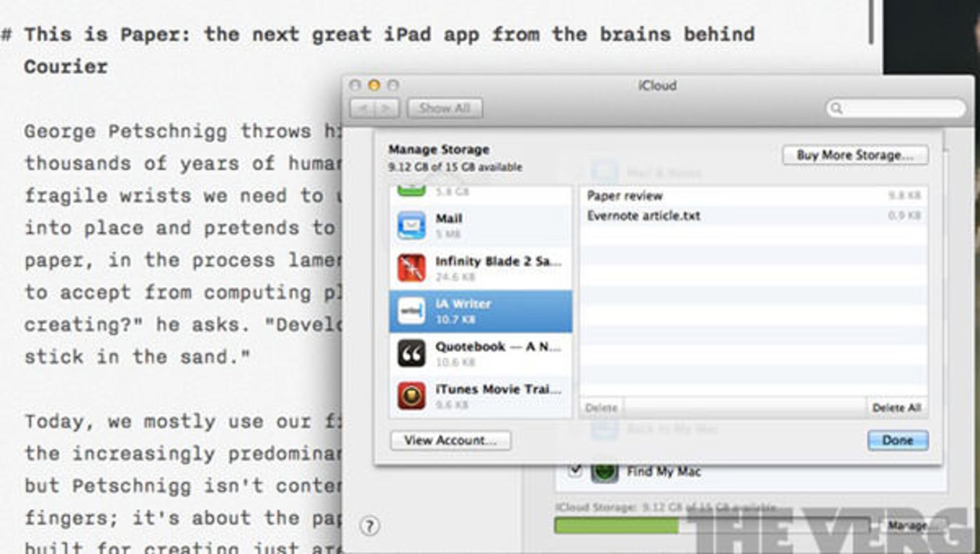
Task: Click the iCloud storage usage bar
Action: pos(712,526)
